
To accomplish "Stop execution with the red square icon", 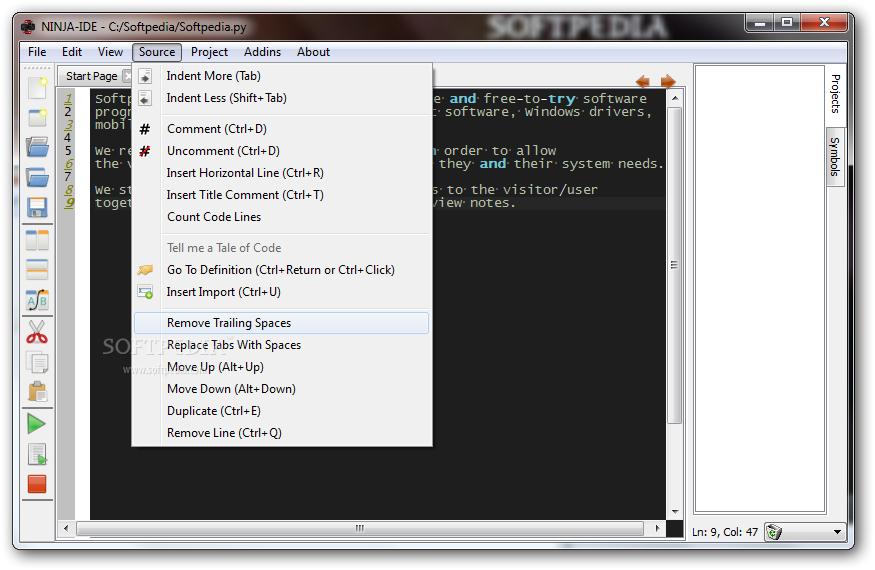I will click(37, 484).
